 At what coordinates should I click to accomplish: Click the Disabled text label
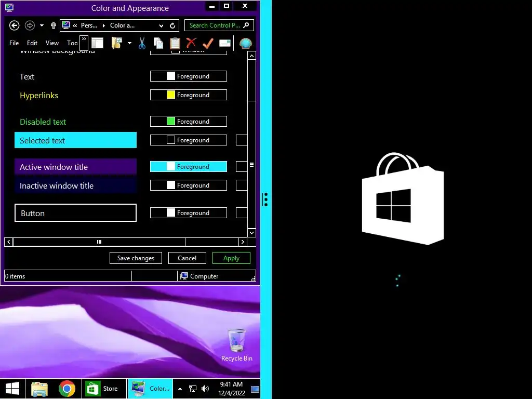click(x=43, y=122)
